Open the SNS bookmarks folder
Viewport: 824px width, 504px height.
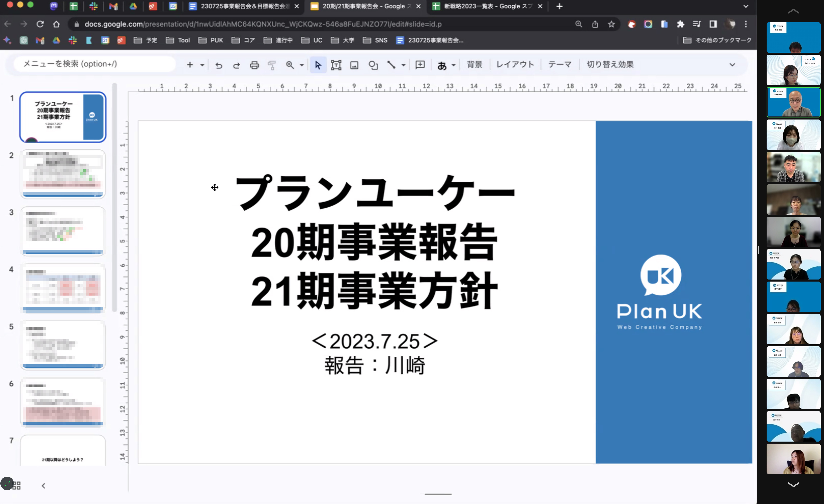point(375,41)
